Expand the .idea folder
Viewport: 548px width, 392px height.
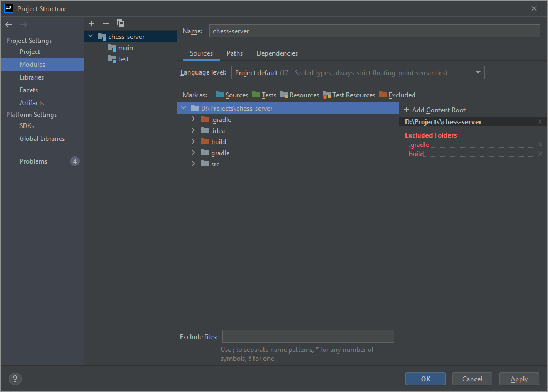point(193,130)
